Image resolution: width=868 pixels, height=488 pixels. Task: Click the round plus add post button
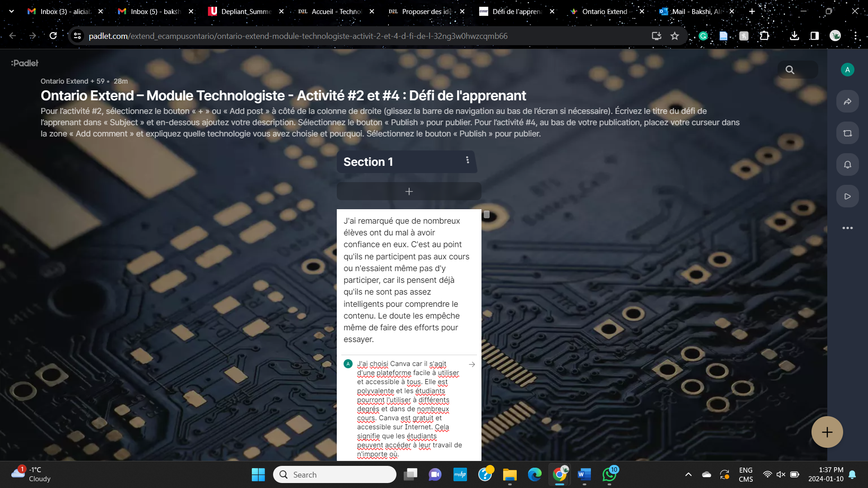tap(827, 432)
